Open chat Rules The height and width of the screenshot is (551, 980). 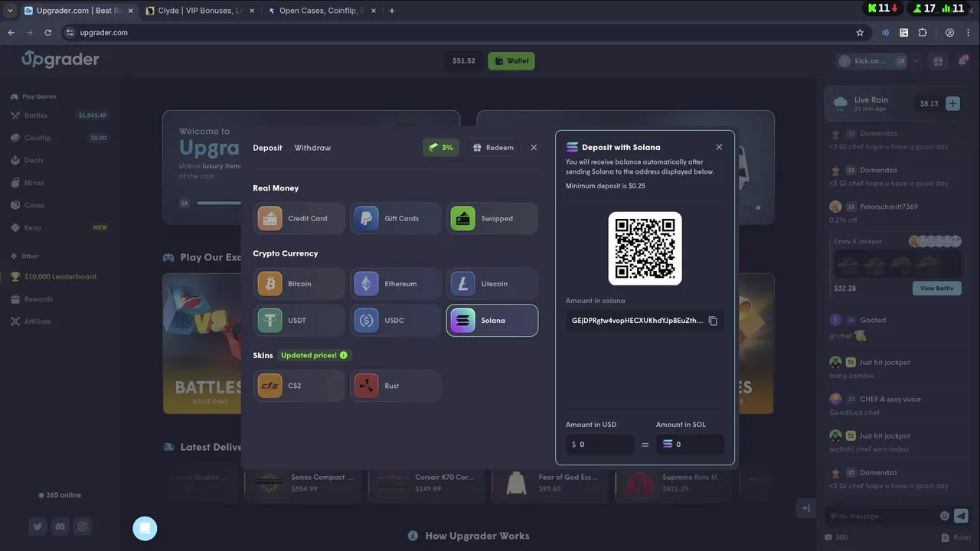tap(957, 538)
